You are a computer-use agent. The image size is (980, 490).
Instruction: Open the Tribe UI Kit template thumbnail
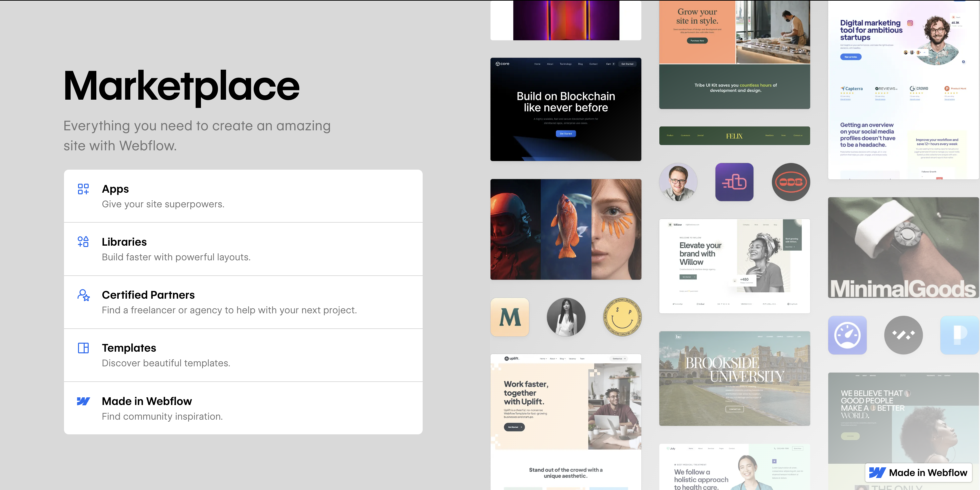(735, 54)
